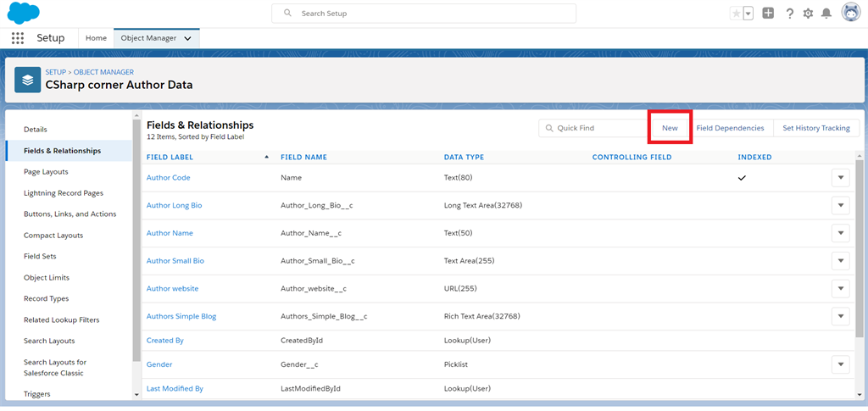Image resolution: width=868 pixels, height=411 pixels.
Task: Open Related Lookup Filters in sidebar
Action: [61, 319]
